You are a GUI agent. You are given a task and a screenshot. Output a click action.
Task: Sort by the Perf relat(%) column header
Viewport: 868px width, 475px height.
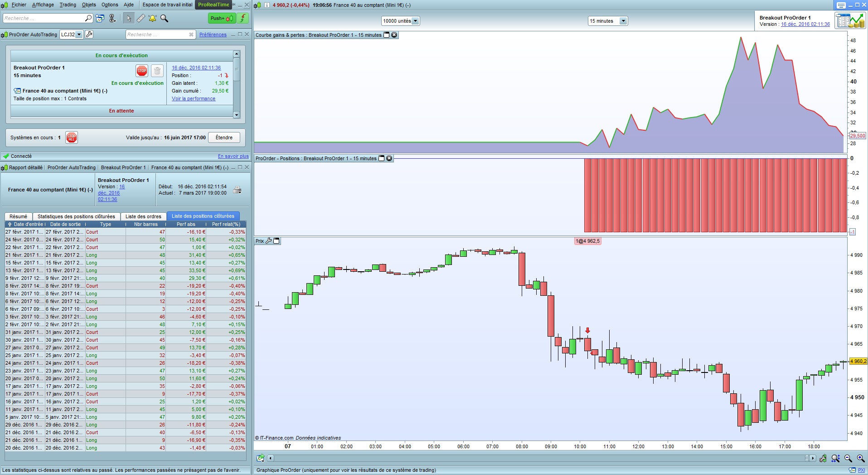[226, 224]
